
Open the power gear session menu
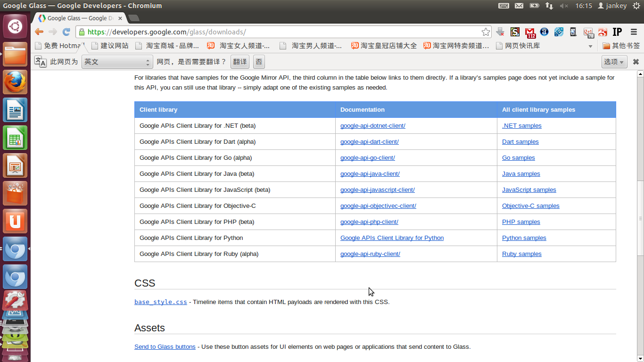click(x=636, y=6)
